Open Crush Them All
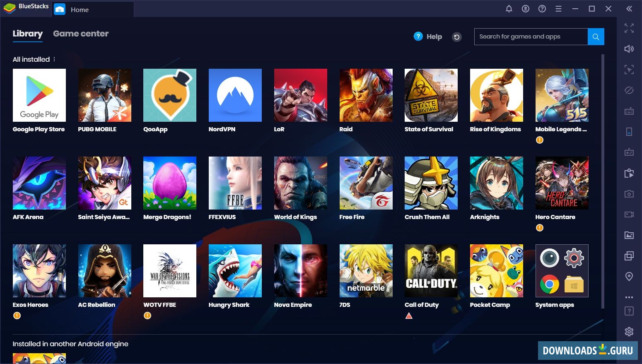 [431, 183]
